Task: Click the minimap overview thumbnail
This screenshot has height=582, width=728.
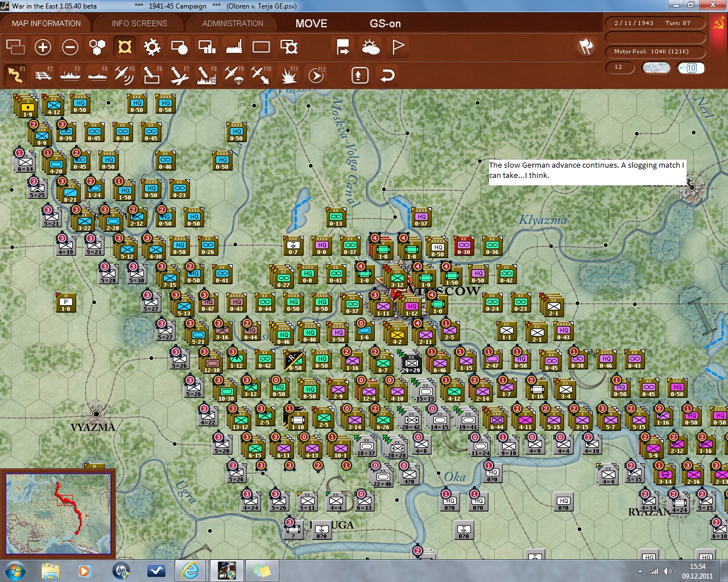Action: tap(58, 513)
